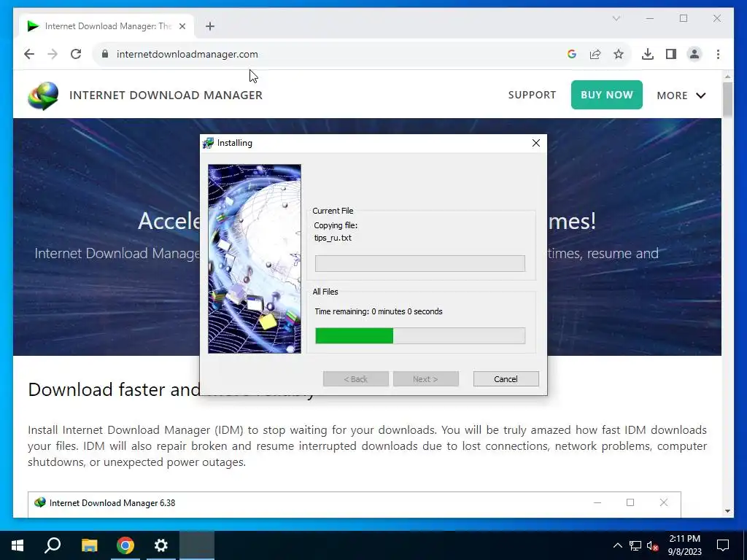
Task: Show hidden system tray icons
Action: tap(617, 545)
